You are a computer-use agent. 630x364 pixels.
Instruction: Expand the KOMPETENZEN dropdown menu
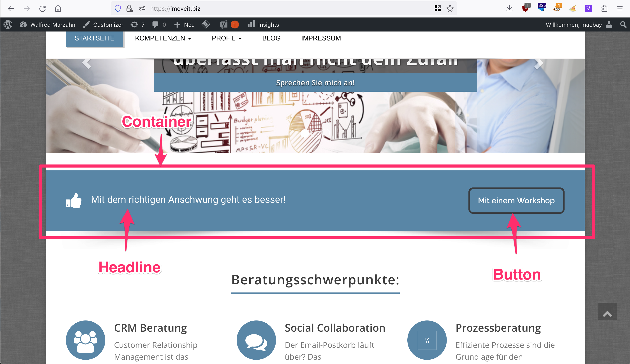[163, 38]
